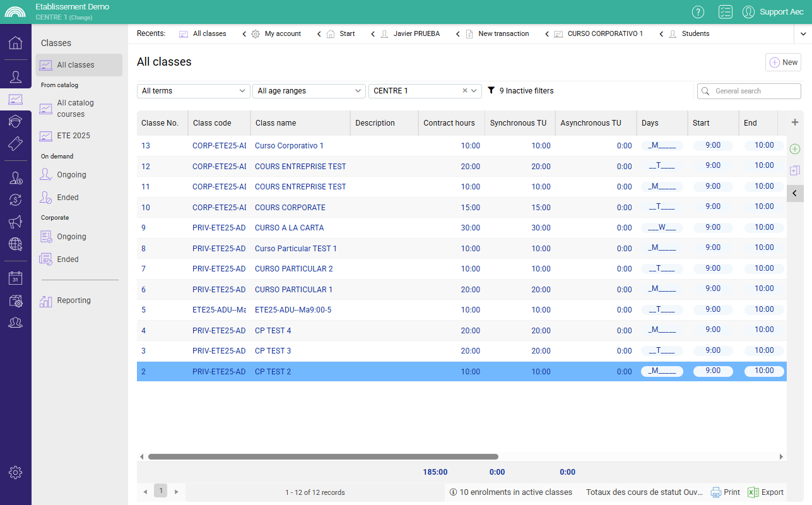This screenshot has width=812, height=505.
Task: Click 10 enrolments in active classes info
Action: coord(511,492)
